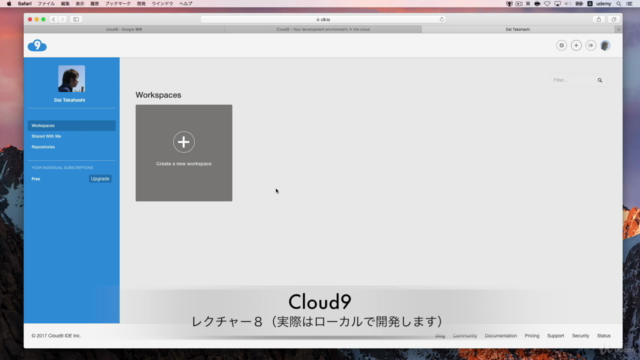
Task: Open the ブックマーク menu
Action: 118,4
